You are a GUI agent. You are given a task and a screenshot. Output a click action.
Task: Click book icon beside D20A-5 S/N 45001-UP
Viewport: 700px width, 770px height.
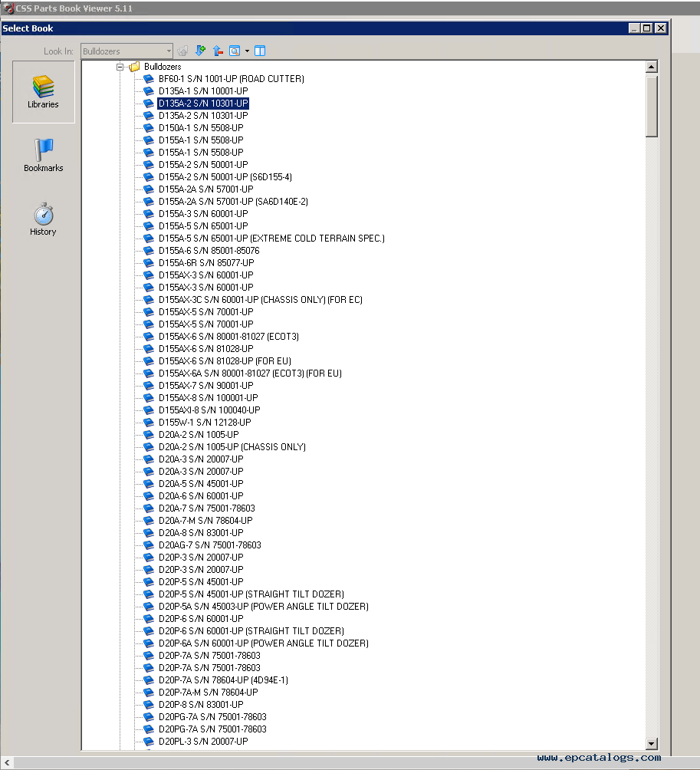tap(148, 484)
